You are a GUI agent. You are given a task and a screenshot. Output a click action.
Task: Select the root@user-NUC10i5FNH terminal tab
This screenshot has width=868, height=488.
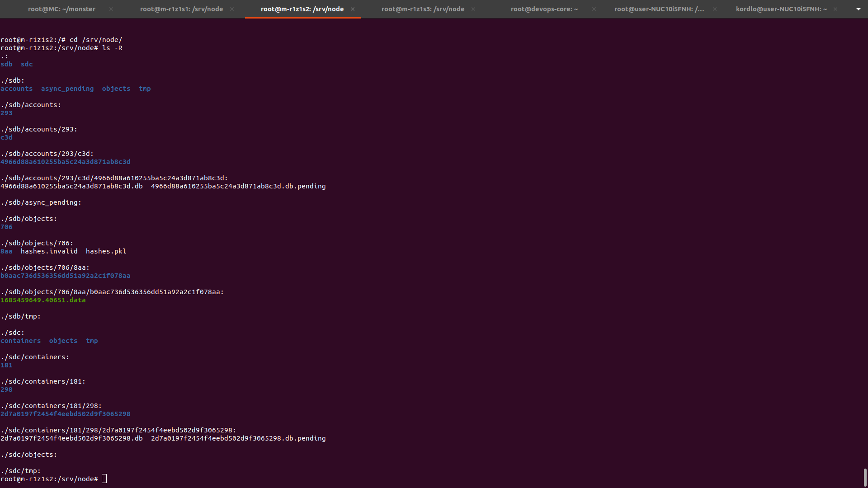(x=659, y=9)
